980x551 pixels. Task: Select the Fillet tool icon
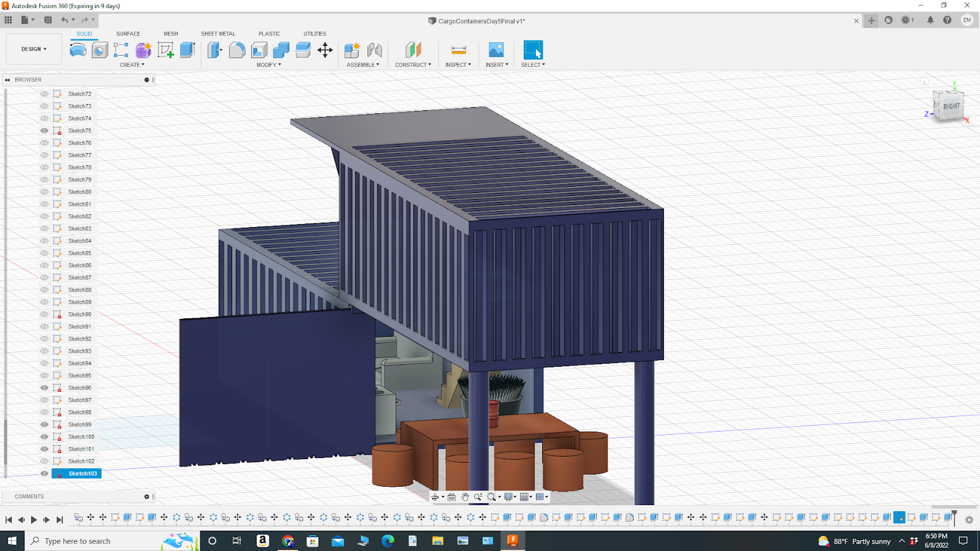[x=237, y=50]
